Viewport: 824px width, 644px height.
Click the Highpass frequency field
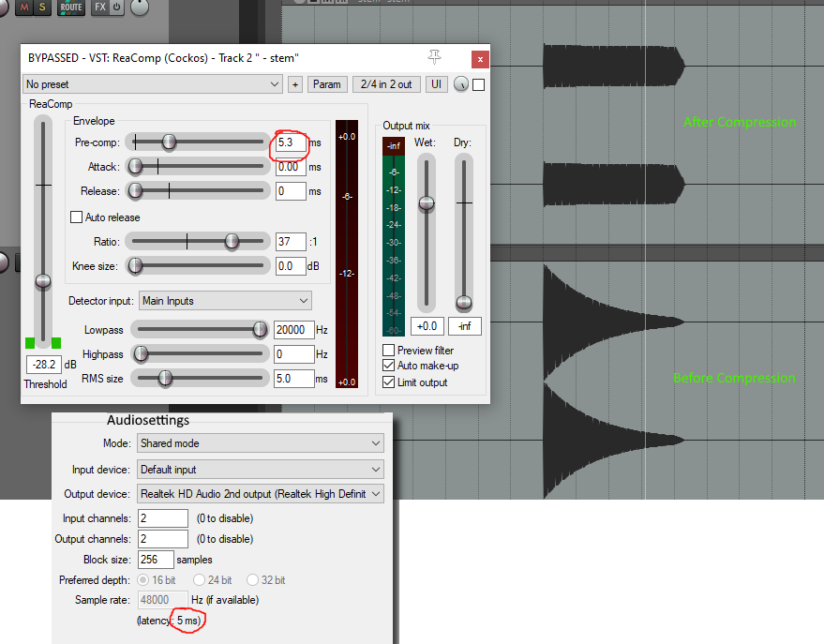pyautogui.click(x=294, y=354)
